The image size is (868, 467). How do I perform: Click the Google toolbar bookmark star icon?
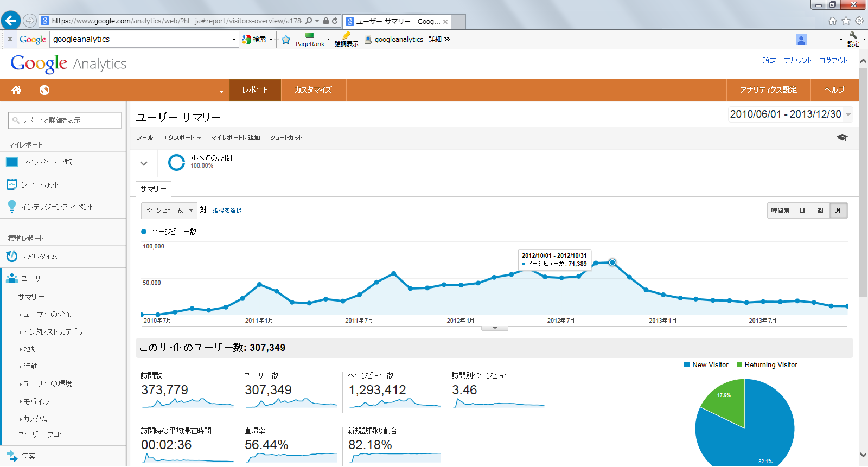pos(286,40)
